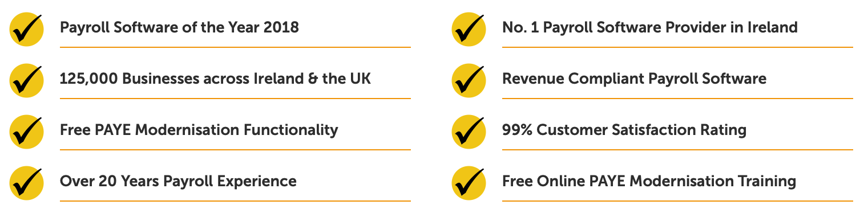
Task: Click checkmark beside Free PAYE Modernisation Functionality
Action: click(x=26, y=132)
